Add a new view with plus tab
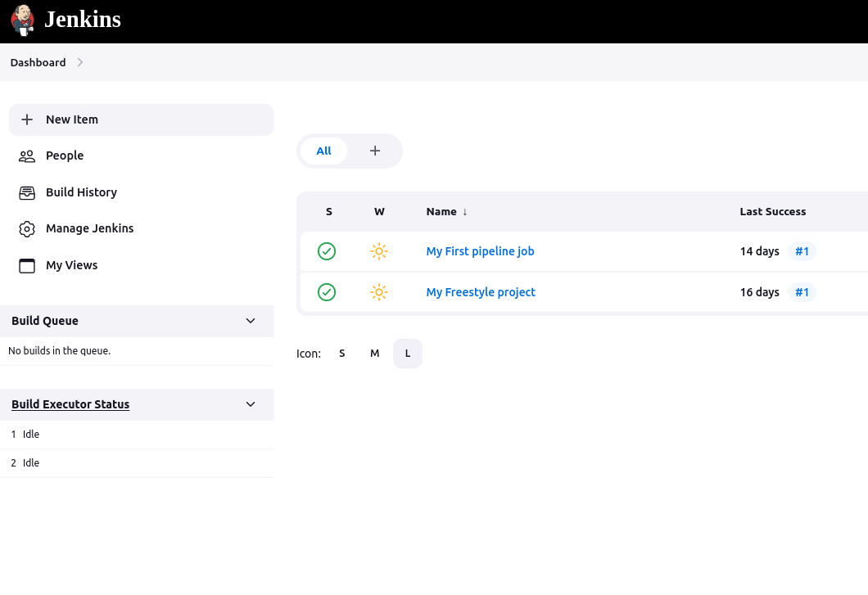 375,151
